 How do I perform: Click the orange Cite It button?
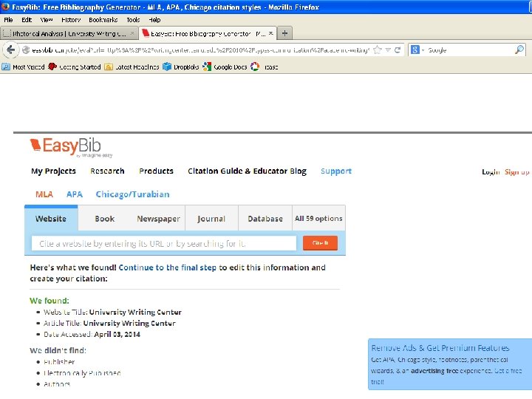[x=320, y=243]
